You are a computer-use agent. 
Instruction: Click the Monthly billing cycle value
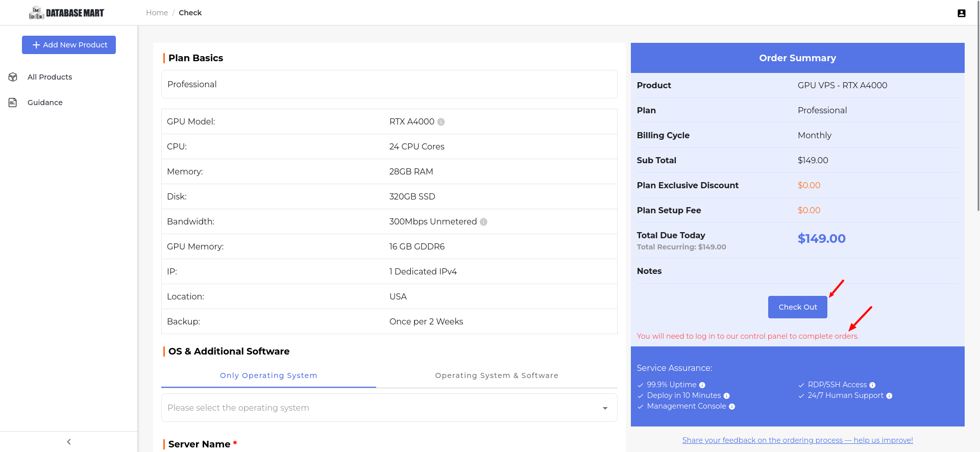point(814,136)
